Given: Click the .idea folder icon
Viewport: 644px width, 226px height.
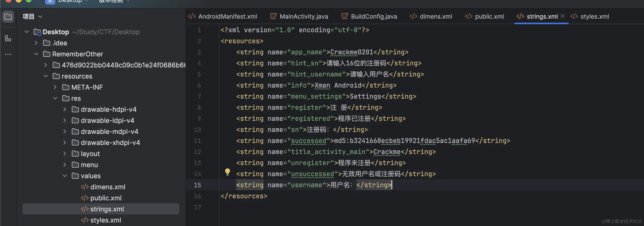Looking at the screenshot, I should coord(47,43).
